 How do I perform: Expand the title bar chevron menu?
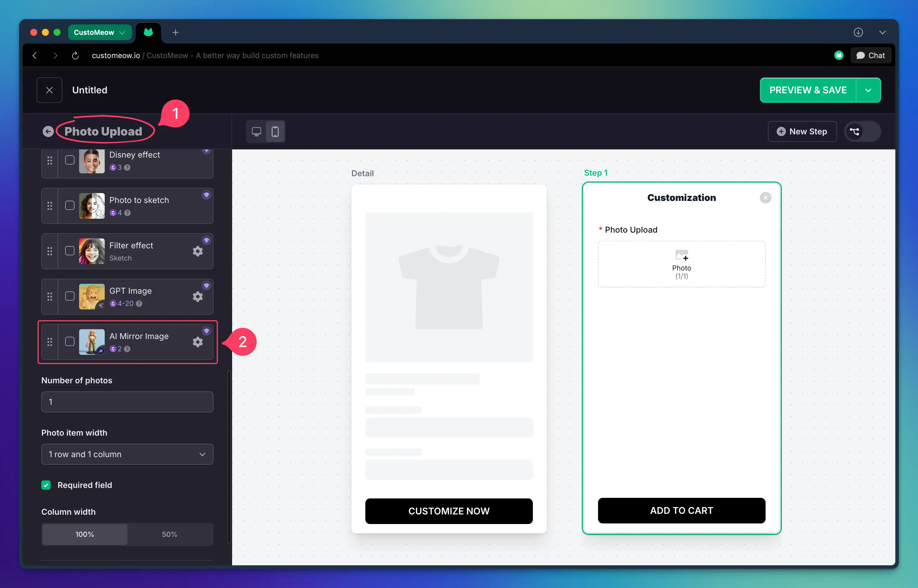point(882,33)
